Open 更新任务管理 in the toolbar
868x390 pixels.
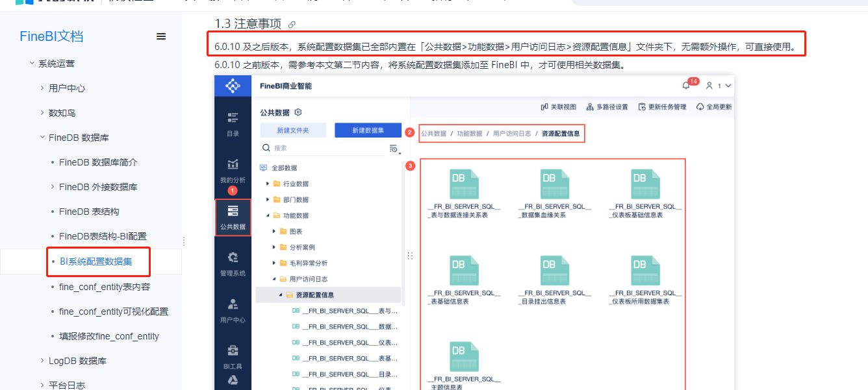(x=662, y=107)
